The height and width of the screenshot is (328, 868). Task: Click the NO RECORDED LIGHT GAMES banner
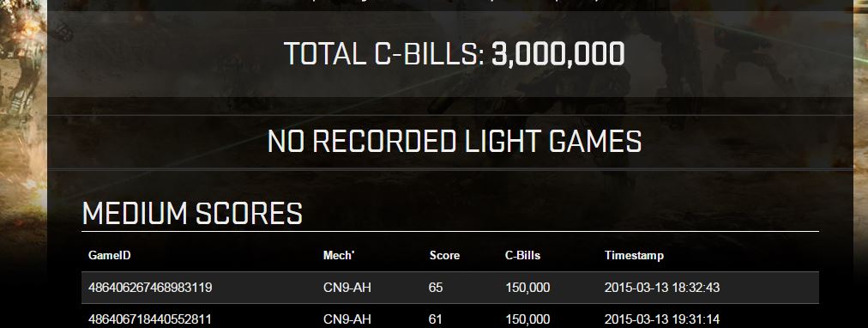tap(455, 142)
